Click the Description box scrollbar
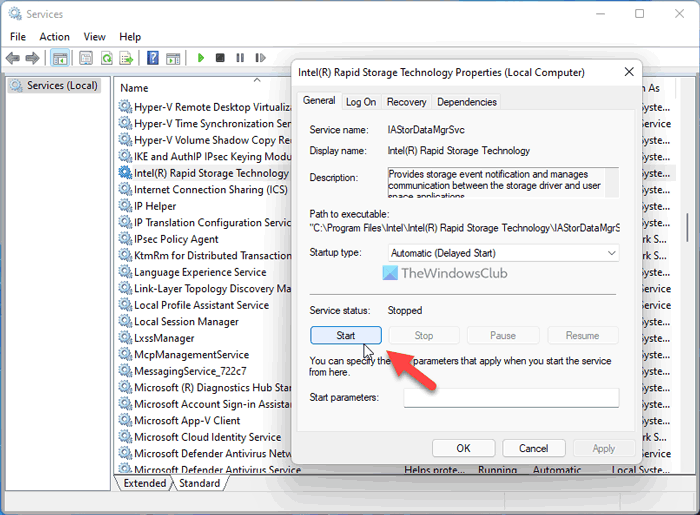This screenshot has width=700, height=515. point(612,182)
